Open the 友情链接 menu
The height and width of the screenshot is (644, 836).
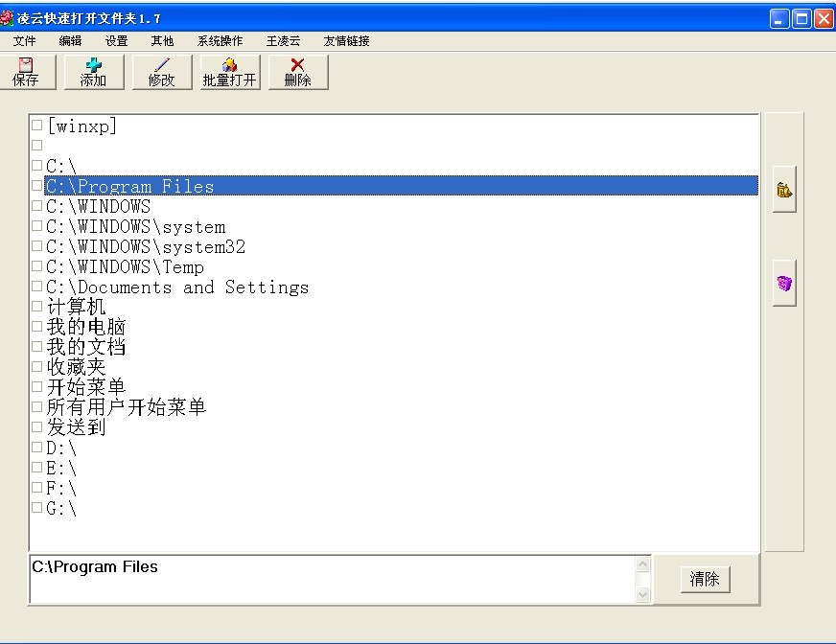coord(347,40)
